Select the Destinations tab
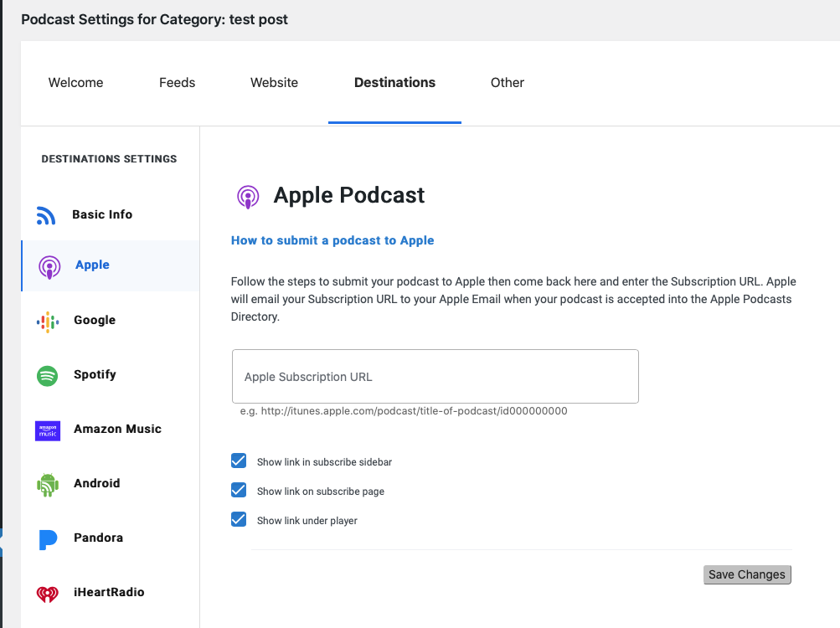Viewport: 840px width, 628px height. click(394, 83)
